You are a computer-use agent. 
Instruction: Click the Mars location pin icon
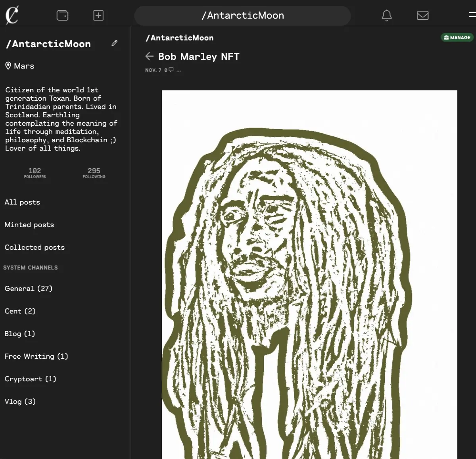click(x=8, y=66)
